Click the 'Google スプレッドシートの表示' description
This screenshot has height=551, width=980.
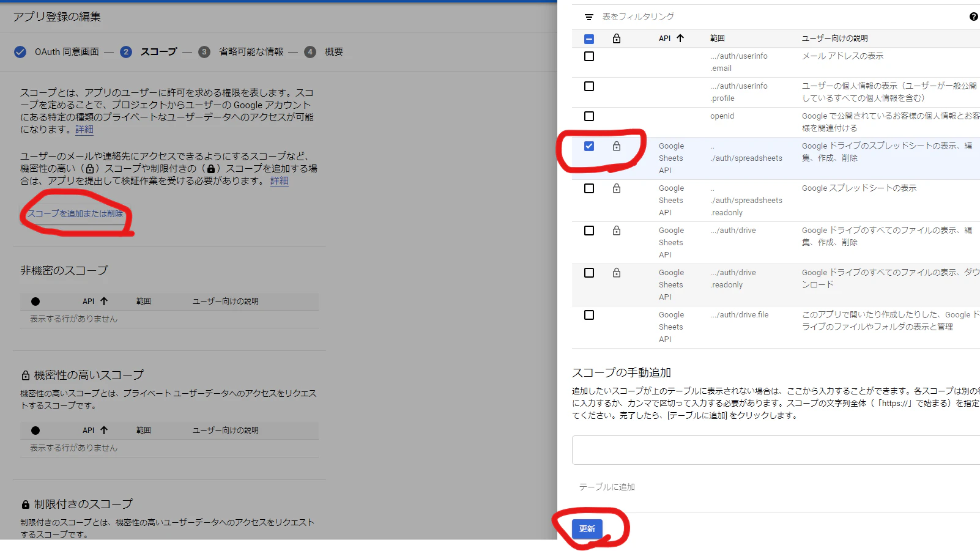859,188
